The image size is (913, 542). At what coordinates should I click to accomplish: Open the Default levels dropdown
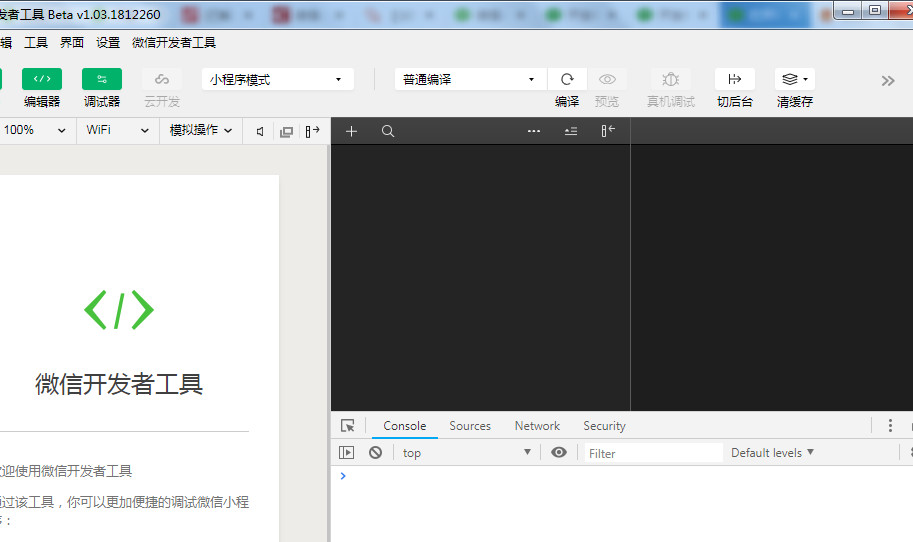coord(772,453)
